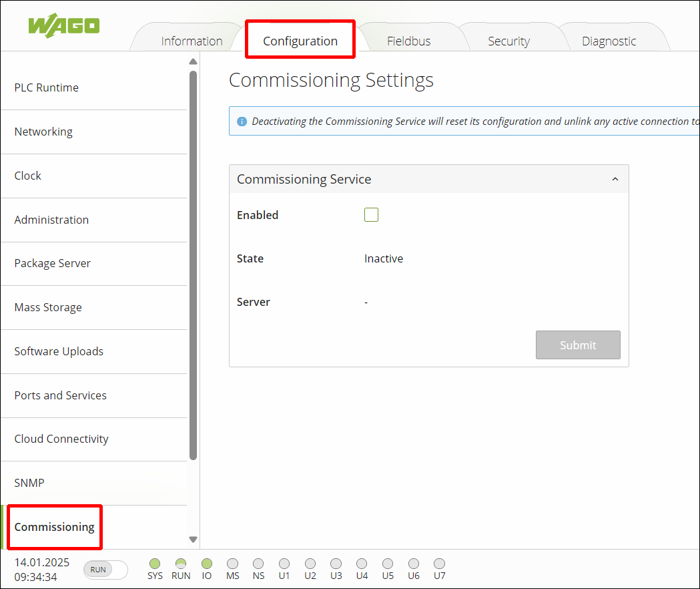Toggle the RUN mode switch
The height and width of the screenshot is (589, 700).
(x=105, y=570)
